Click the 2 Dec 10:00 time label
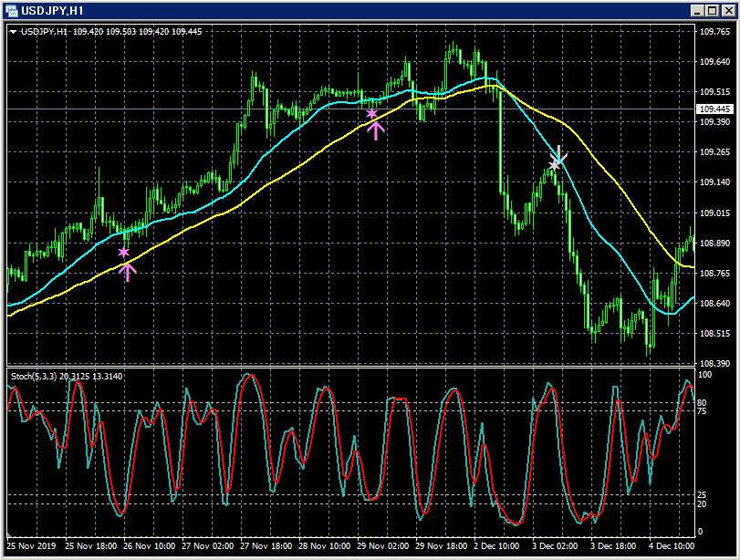The height and width of the screenshot is (560, 740). (496, 545)
